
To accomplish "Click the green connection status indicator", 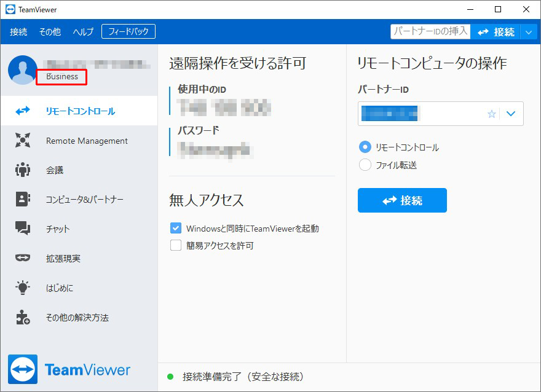I will coord(170,377).
